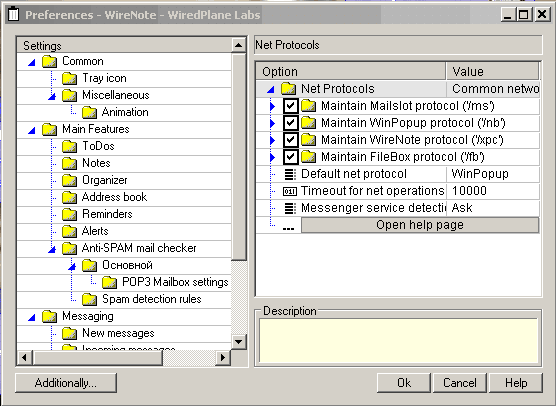Viewport: 556px width, 406px height.
Task: Select the ToDos settings item
Action: 98,146
